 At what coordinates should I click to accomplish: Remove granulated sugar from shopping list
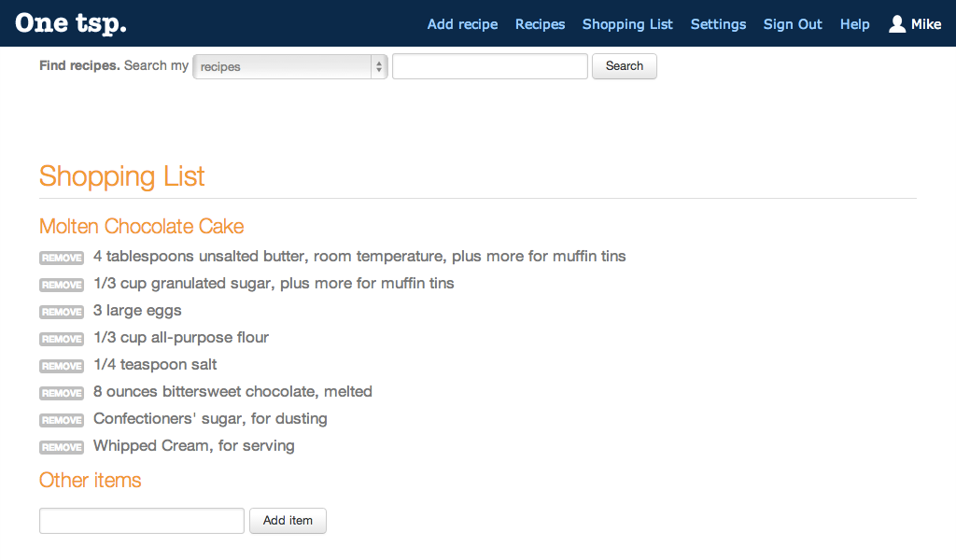click(62, 285)
